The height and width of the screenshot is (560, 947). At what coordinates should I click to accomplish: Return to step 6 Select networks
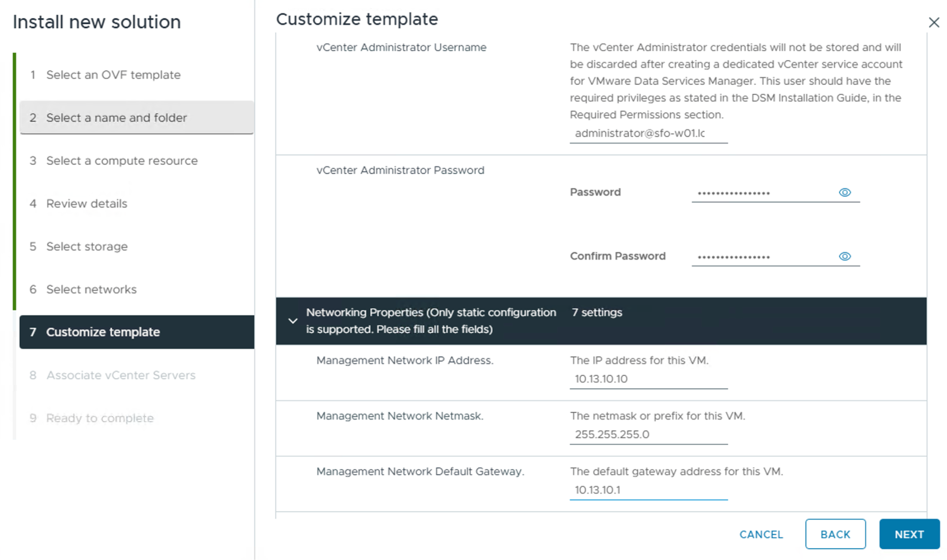tap(91, 289)
